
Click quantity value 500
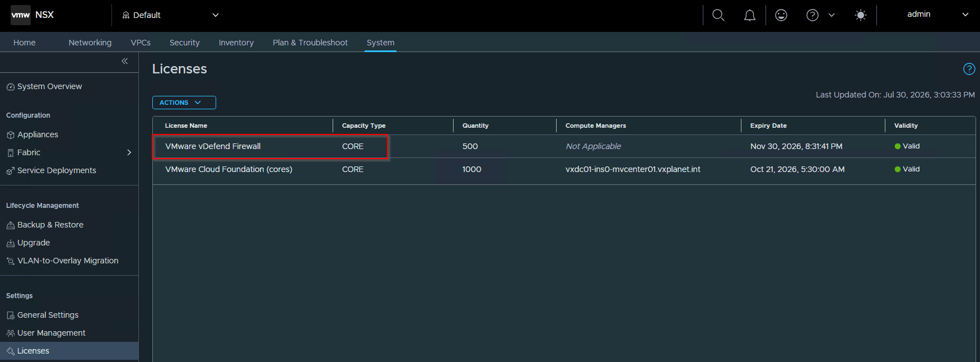click(x=470, y=146)
